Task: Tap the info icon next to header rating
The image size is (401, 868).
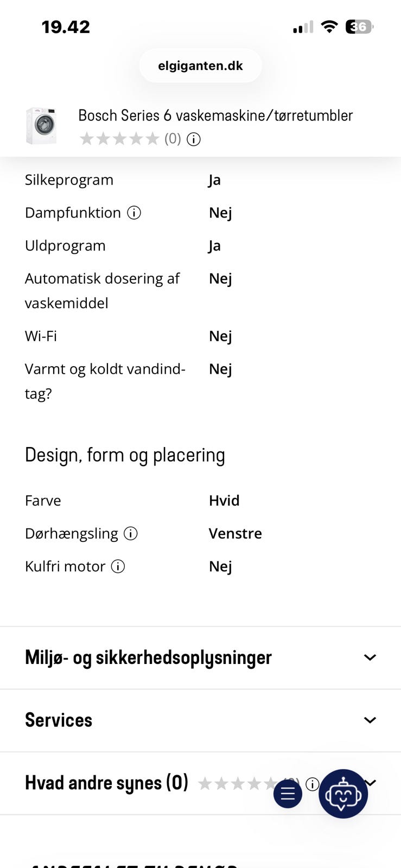Action: 194,139
